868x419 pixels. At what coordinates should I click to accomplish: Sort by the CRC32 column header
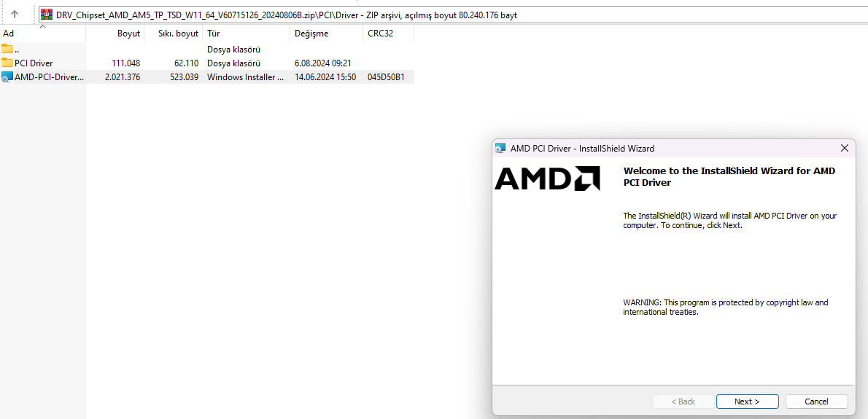[x=389, y=34]
